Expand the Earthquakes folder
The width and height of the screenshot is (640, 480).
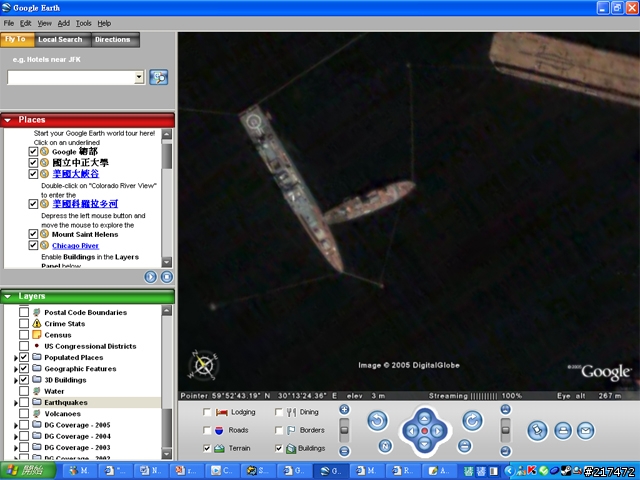[16, 403]
